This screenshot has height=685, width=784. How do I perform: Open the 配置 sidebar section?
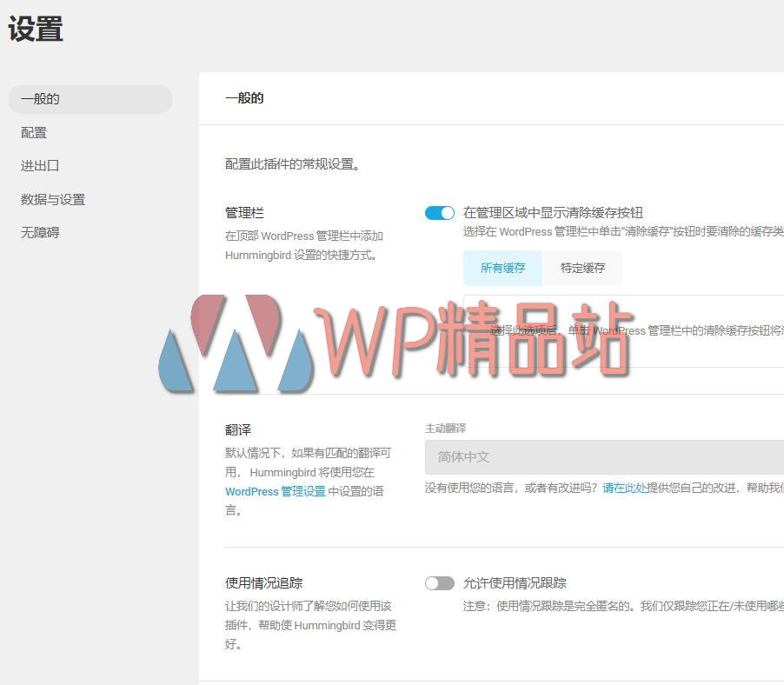[x=33, y=132]
